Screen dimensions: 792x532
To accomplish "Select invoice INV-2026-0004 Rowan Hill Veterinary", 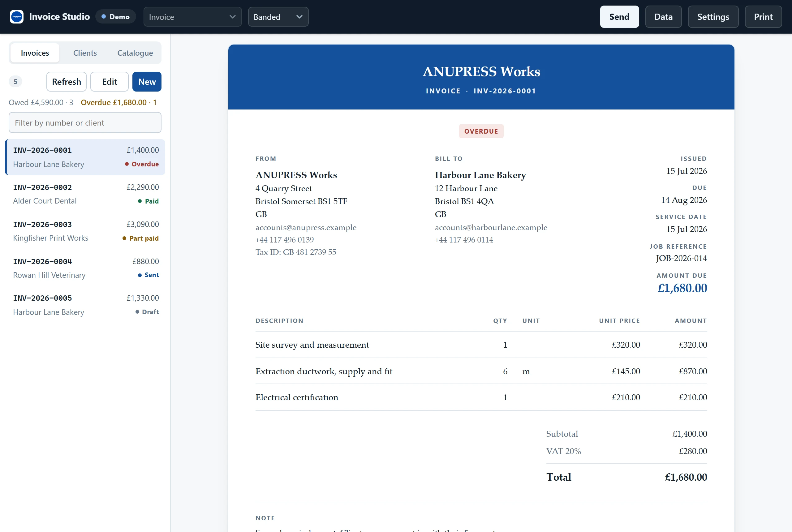I will coord(85,268).
